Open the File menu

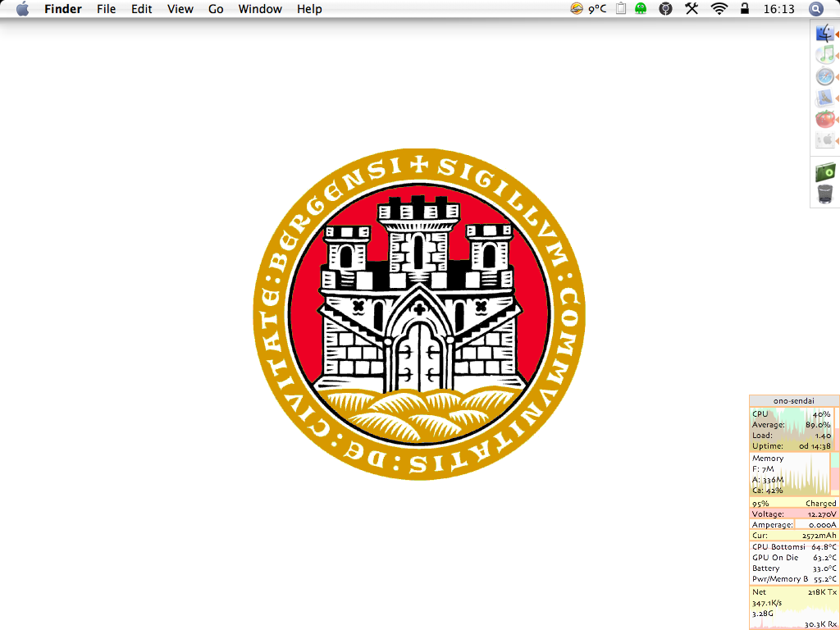point(106,9)
